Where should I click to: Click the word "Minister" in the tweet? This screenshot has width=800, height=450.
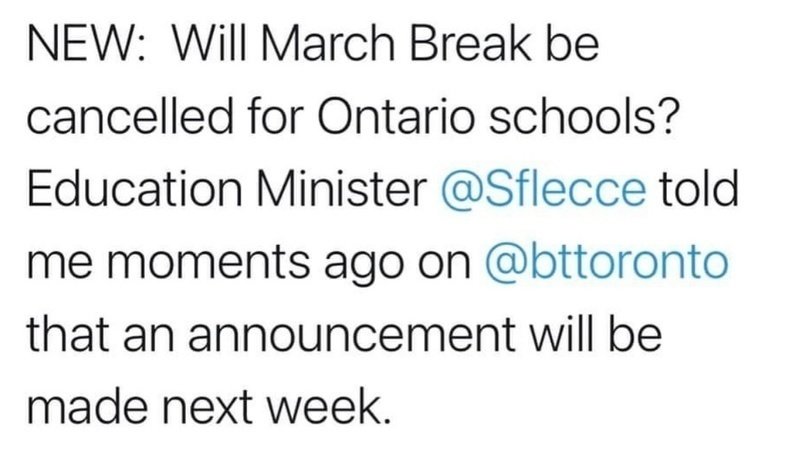342,189
